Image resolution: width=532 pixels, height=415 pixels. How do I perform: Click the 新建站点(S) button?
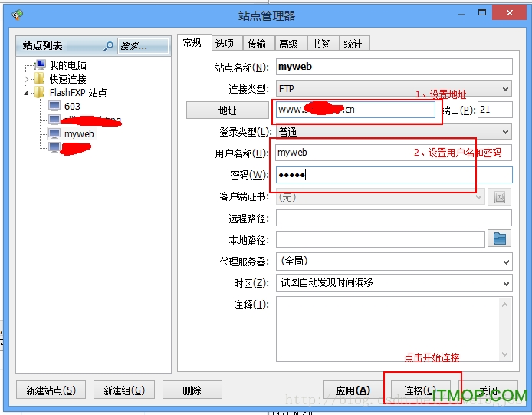click(x=51, y=390)
